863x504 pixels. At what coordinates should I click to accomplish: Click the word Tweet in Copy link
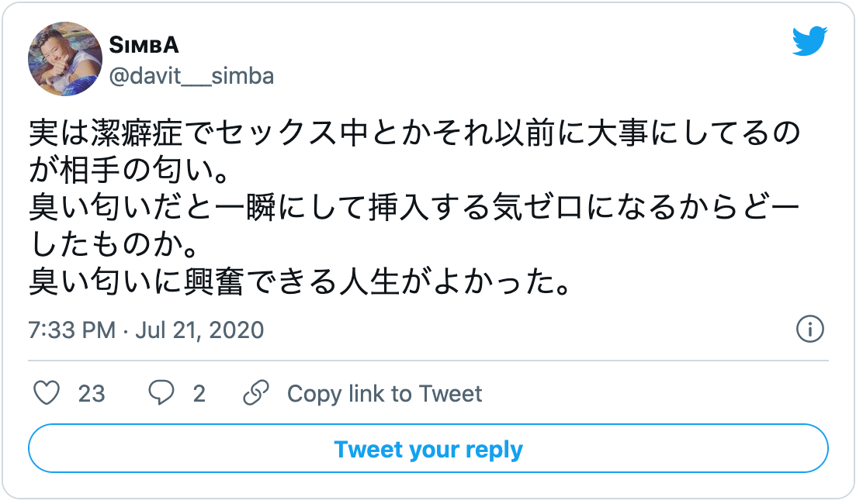(450, 394)
